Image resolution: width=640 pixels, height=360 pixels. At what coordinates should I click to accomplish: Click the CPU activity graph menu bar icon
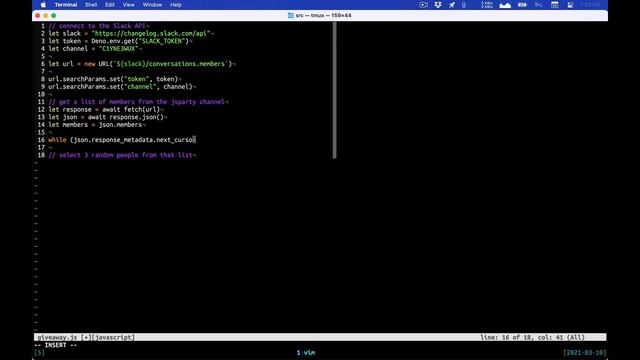pos(505,5)
